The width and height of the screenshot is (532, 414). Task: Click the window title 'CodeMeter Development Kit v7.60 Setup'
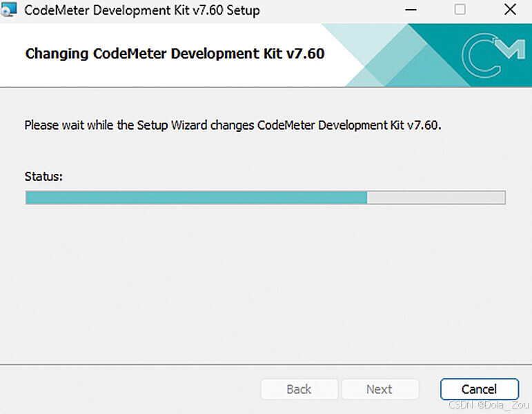click(142, 10)
